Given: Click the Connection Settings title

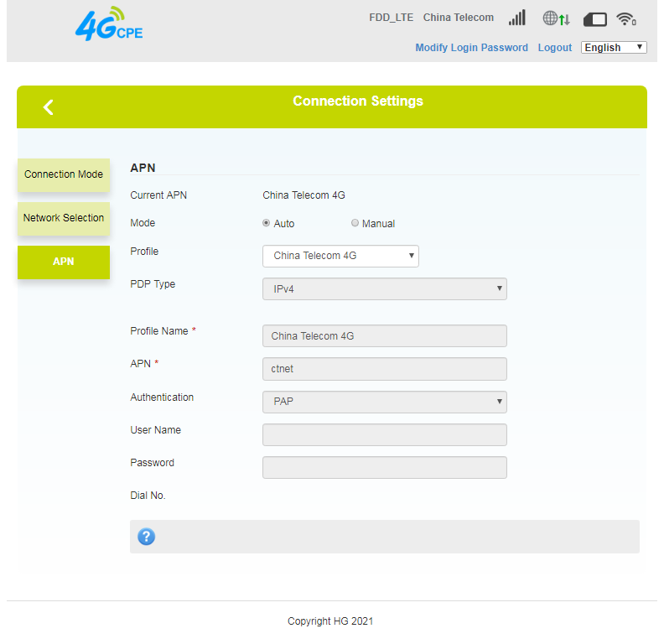Looking at the screenshot, I should pos(358,101).
